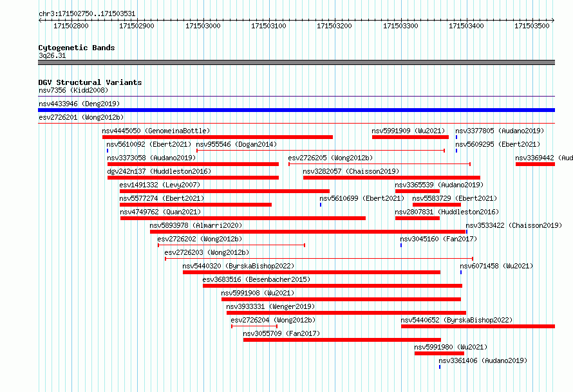The image size is (573, 392).
Task: Click the red bar under nsv3055709 (Fan2017)
Action: pyautogui.click(x=342, y=340)
